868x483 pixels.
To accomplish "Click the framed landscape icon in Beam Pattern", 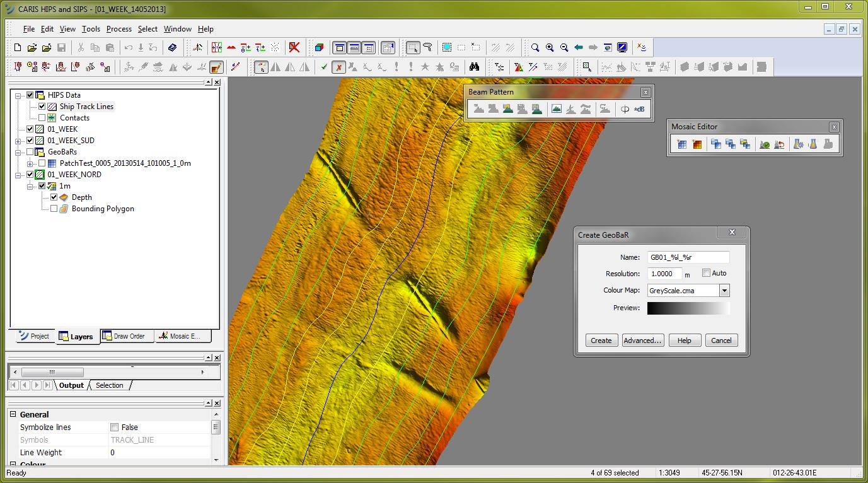I will tap(556, 109).
